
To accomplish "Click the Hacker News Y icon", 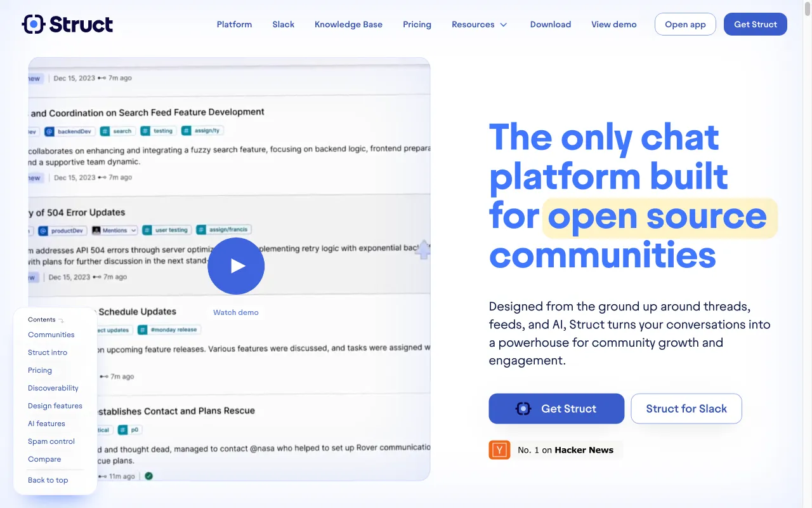I will tap(499, 450).
